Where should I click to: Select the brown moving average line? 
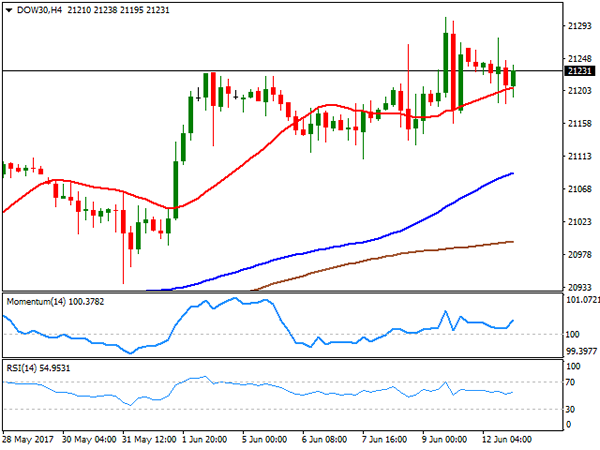[383, 257]
